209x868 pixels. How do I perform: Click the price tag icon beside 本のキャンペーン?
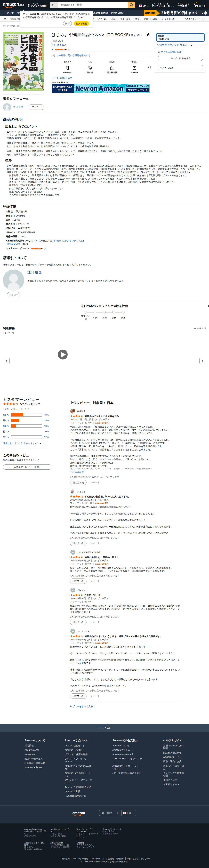pos(187,19)
